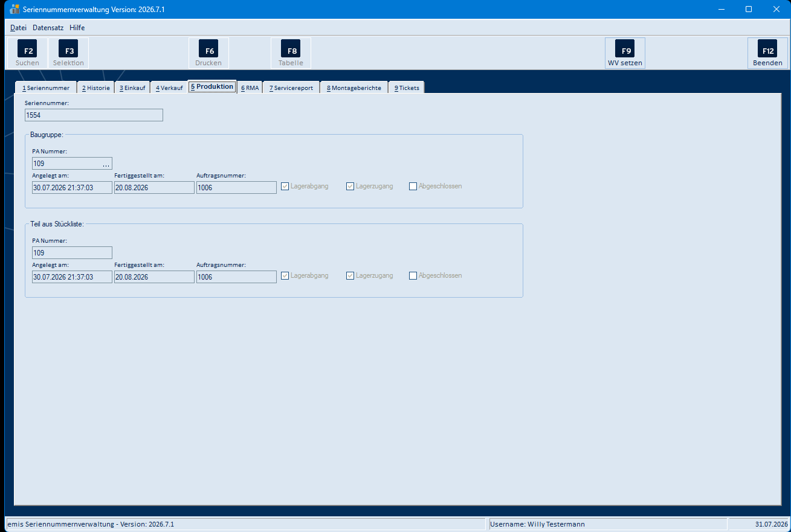This screenshot has width=791, height=532.
Task: Open the Datei menu
Action: pos(19,28)
